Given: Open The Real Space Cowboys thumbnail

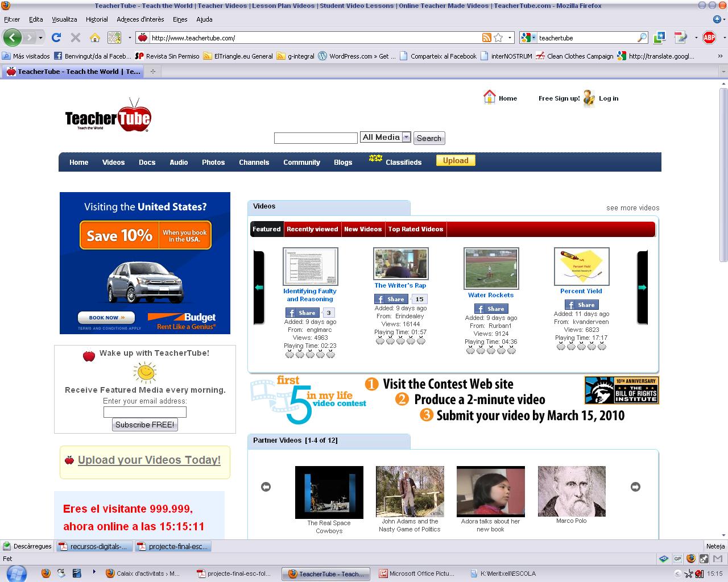Looking at the screenshot, I should pyautogui.click(x=329, y=492).
